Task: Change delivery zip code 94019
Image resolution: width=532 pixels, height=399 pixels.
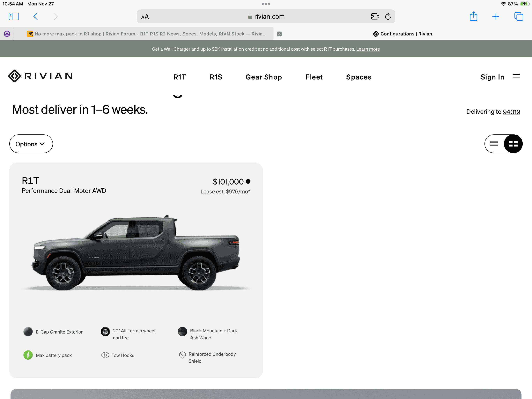Action: click(x=511, y=112)
